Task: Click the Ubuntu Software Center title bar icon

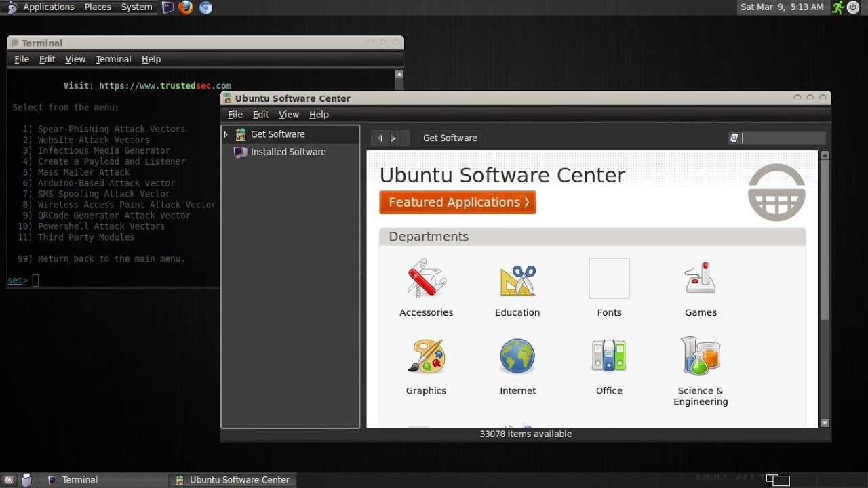Action: pos(228,98)
